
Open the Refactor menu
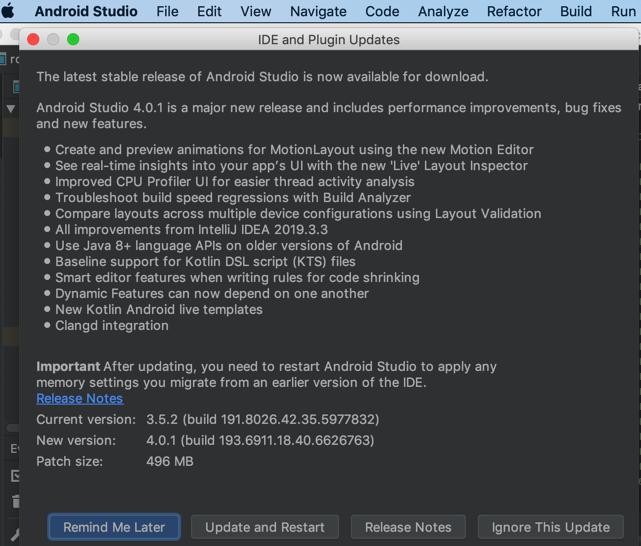[514, 11]
